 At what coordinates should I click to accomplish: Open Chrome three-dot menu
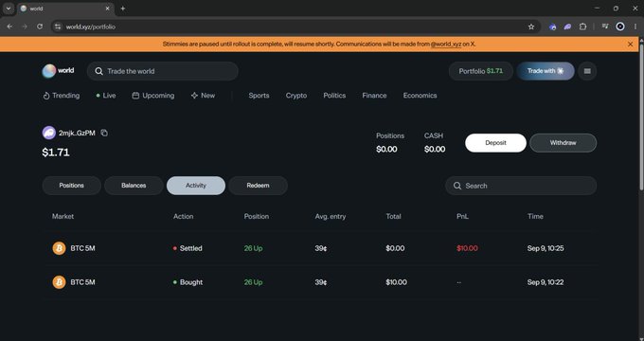pyautogui.click(x=635, y=27)
